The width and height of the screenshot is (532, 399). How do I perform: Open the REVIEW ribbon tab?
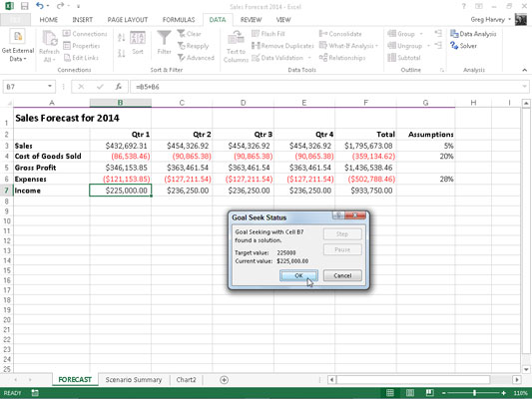point(252,20)
